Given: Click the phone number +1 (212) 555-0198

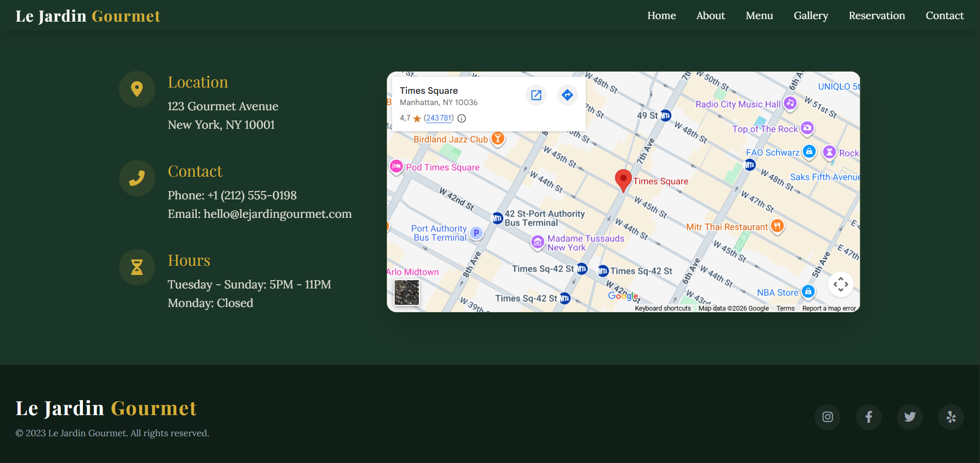Looking at the screenshot, I should pyautogui.click(x=252, y=195).
